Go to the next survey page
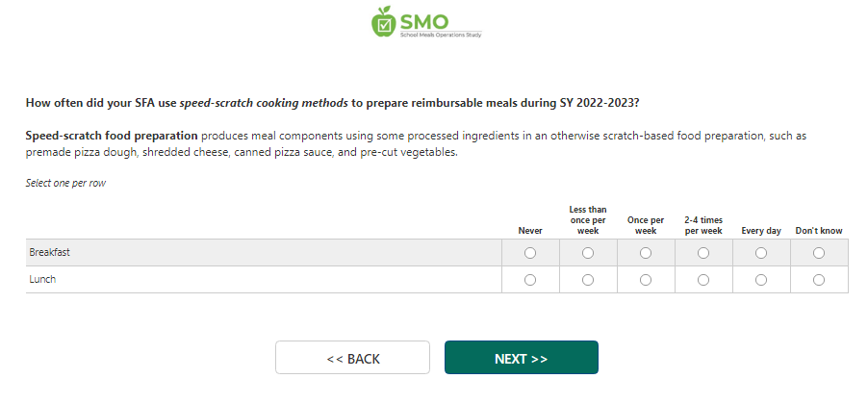This screenshot has width=868, height=404. click(x=521, y=358)
